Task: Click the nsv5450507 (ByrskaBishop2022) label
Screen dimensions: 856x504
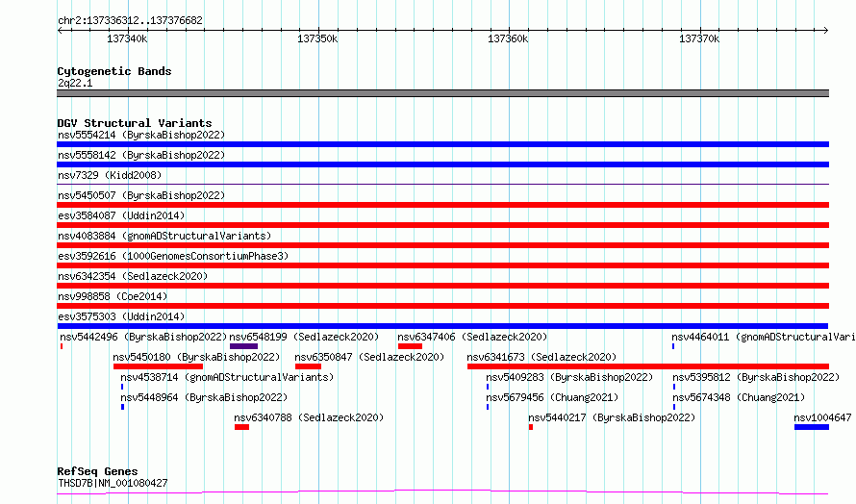Action: [141, 195]
